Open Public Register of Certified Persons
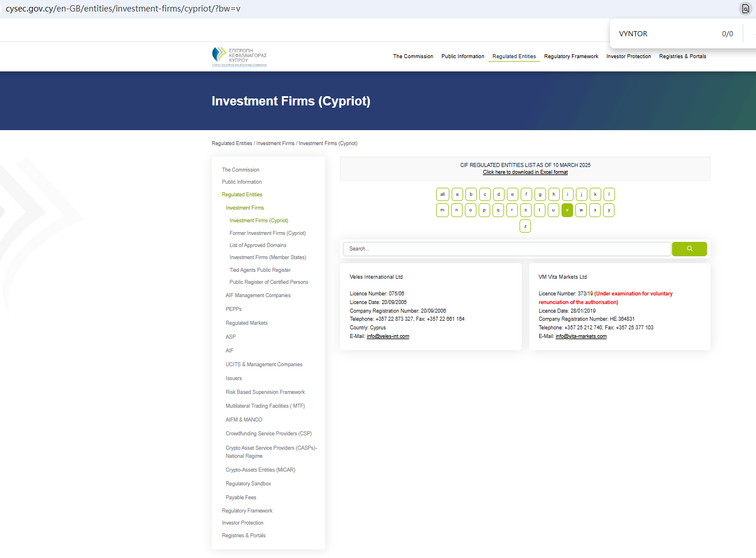 (269, 282)
